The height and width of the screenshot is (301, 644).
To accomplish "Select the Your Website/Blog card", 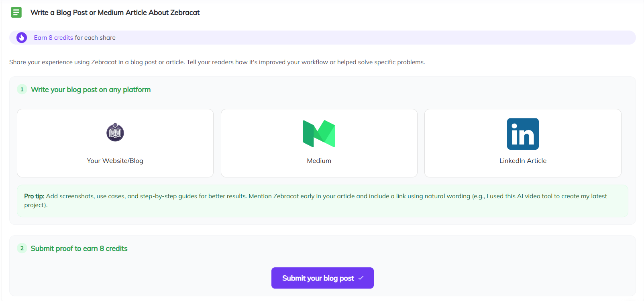I will pyautogui.click(x=115, y=143).
